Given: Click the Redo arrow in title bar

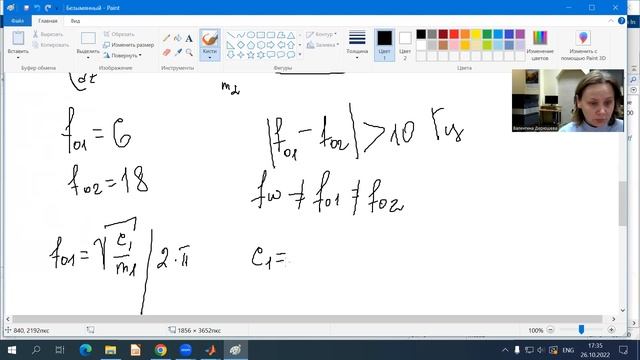Looking at the screenshot, I should (x=48, y=8).
